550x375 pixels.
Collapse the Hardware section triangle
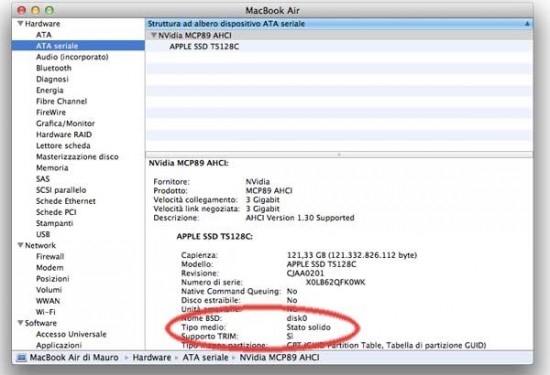click(20, 24)
